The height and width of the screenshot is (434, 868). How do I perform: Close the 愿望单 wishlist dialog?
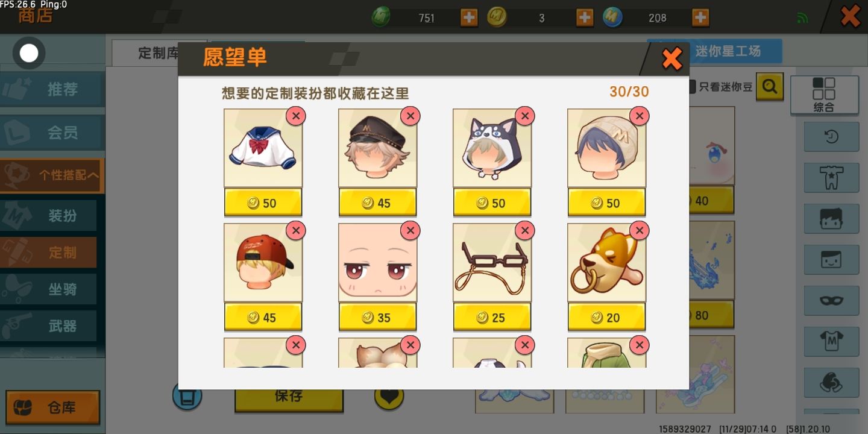point(671,58)
